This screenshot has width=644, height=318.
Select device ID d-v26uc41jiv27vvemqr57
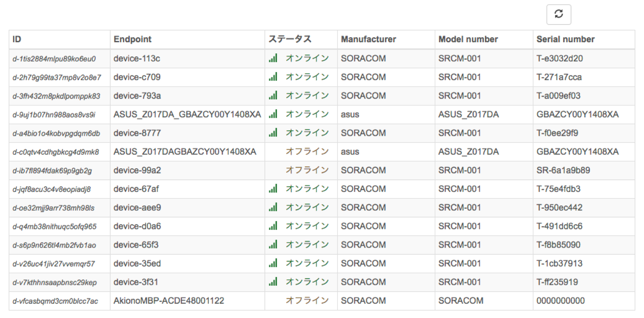[x=54, y=264]
